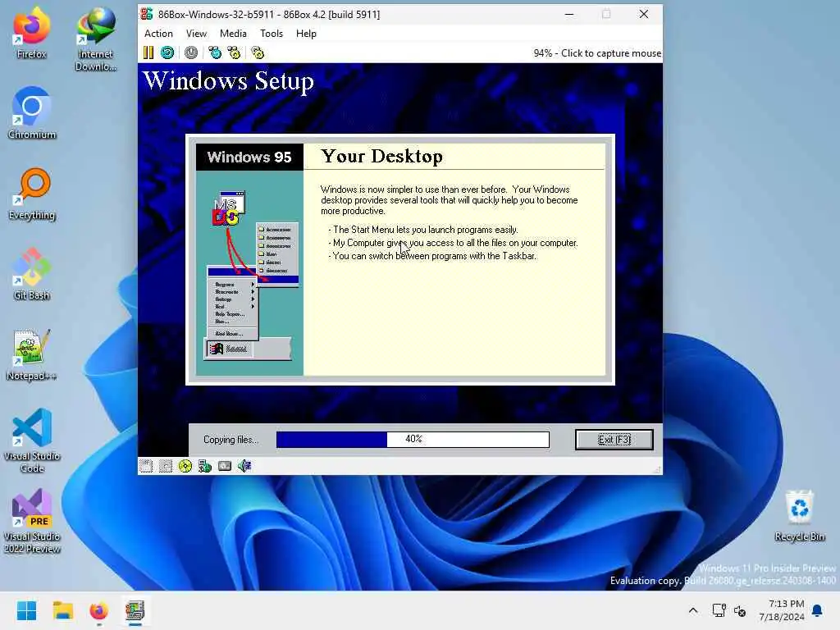
Task: Click the CD-ROM disc status bar icon
Action: pos(185,466)
